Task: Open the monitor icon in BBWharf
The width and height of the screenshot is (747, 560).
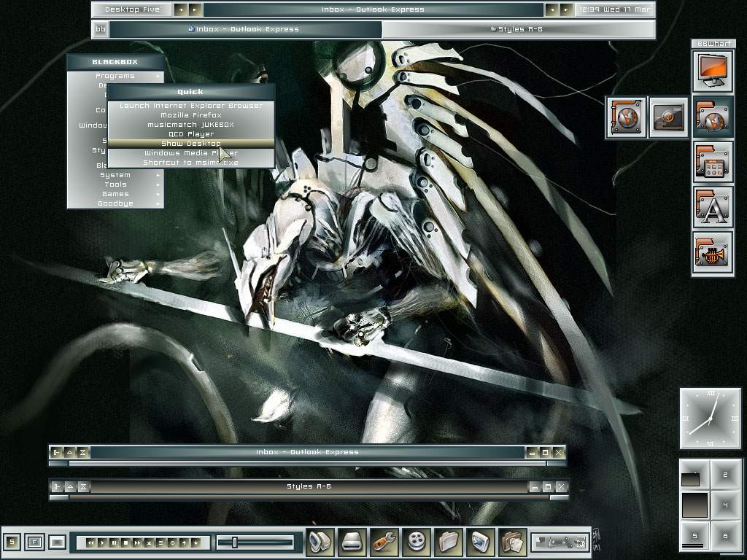Action: click(713, 71)
